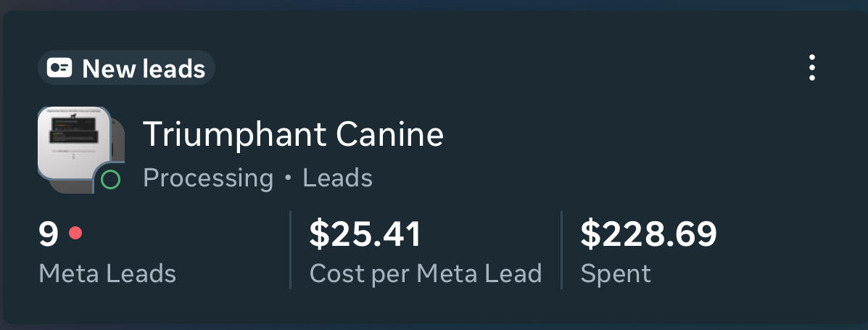
Task: Select the 9 leads count number
Action: coord(48,234)
